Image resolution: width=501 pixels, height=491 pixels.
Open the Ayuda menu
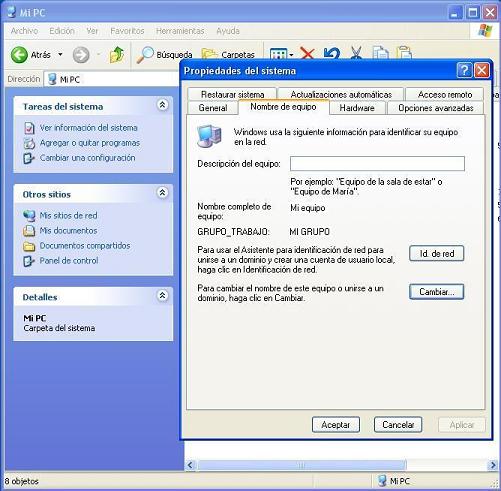pos(228,31)
